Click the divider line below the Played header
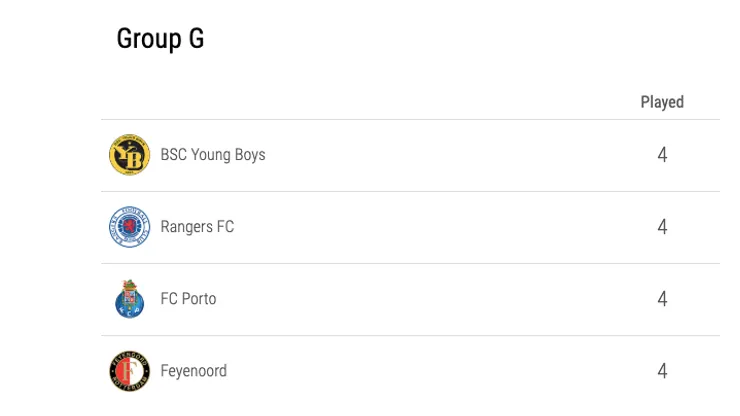Screen dimensions: 740x416 (x=410, y=120)
